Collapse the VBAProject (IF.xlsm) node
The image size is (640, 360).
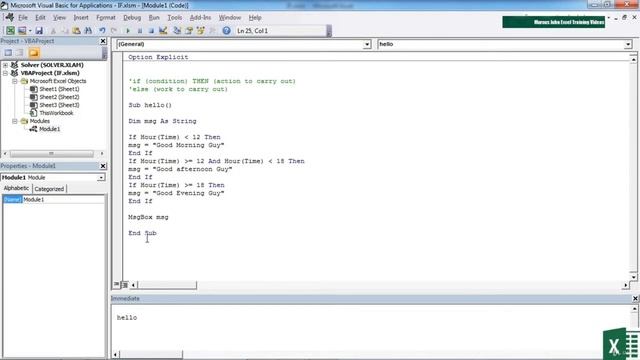(x=5, y=73)
